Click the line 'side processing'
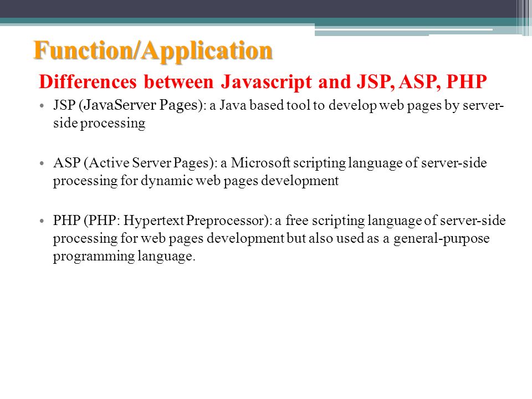 [99, 123]
